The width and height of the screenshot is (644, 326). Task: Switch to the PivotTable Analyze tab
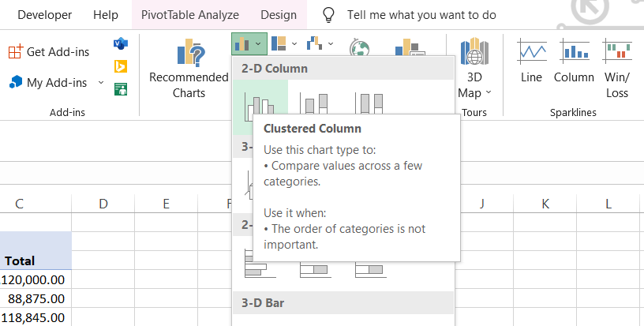(x=189, y=15)
